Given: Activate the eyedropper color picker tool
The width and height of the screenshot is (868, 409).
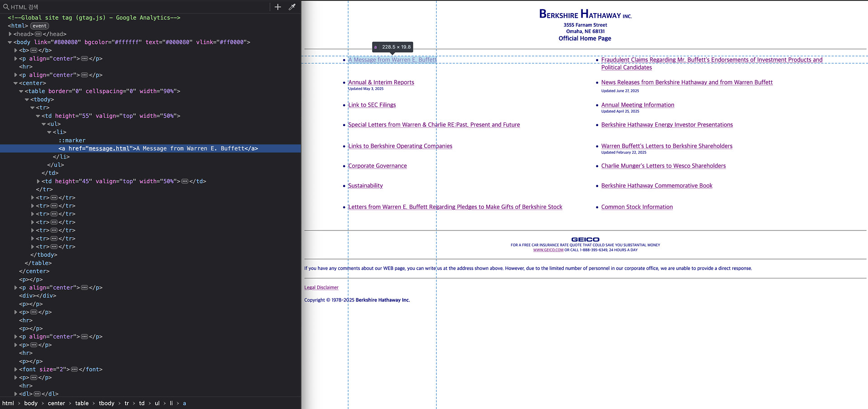Looking at the screenshot, I should (x=292, y=7).
